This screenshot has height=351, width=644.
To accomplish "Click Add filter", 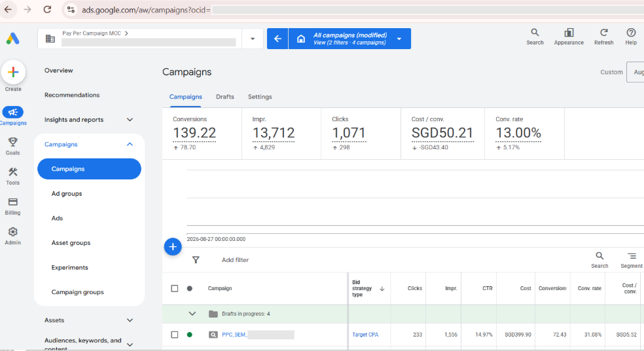I will (236, 260).
